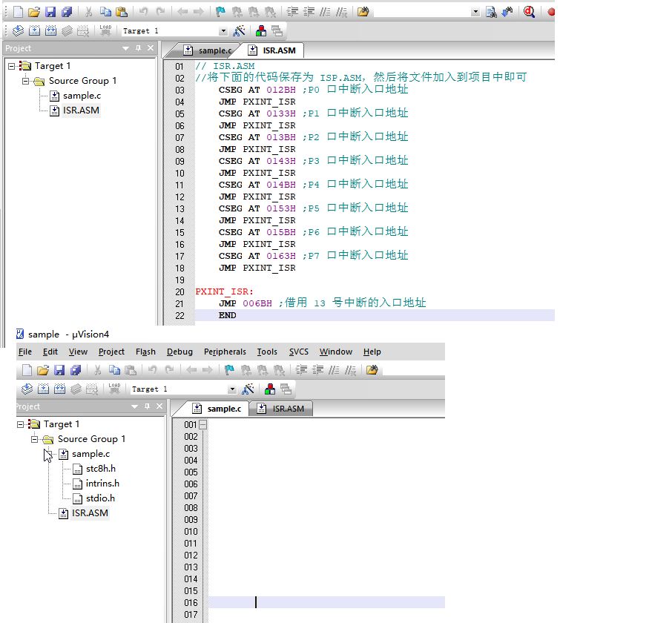Click Save icon in lower window toolbar
The height and width of the screenshot is (623, 672).
[x=59, y=370]
